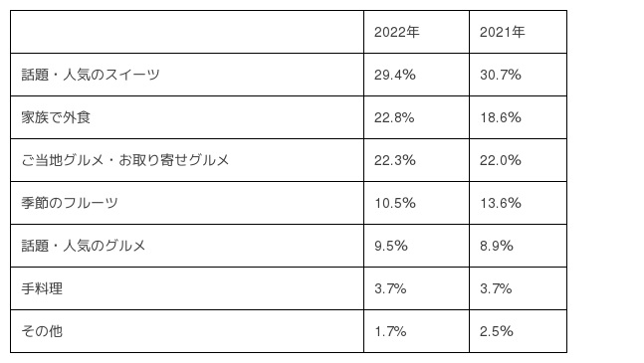The height and width of the screenshot is (363, 644).
Task: Click the 29.4% value cell
Action: [x=416, y=75]
